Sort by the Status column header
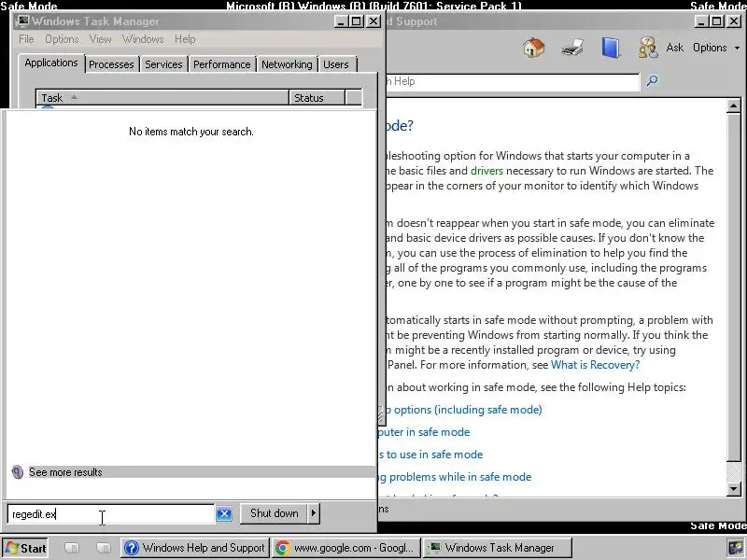This screenshot has width=747, height=560. (x=317, y=98)
